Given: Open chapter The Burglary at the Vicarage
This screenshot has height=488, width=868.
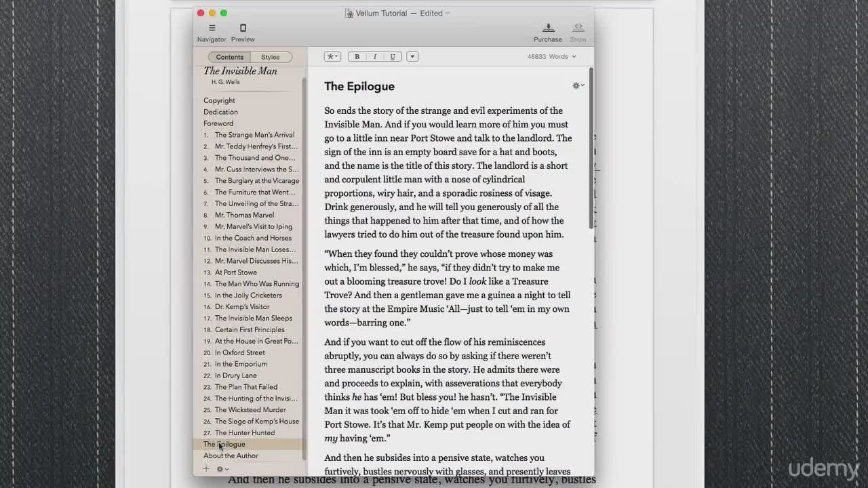Looking at the screenshot, I should (257, 181).
